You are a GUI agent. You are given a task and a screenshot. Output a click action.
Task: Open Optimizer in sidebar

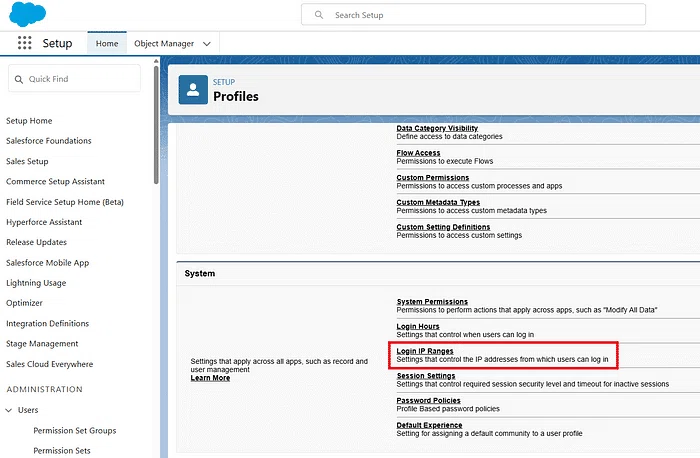[24, 303]
